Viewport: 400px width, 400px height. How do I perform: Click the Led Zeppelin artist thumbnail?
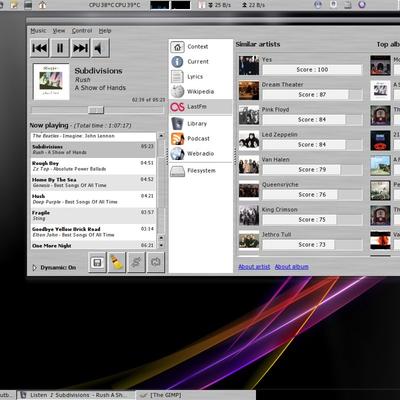249,140
